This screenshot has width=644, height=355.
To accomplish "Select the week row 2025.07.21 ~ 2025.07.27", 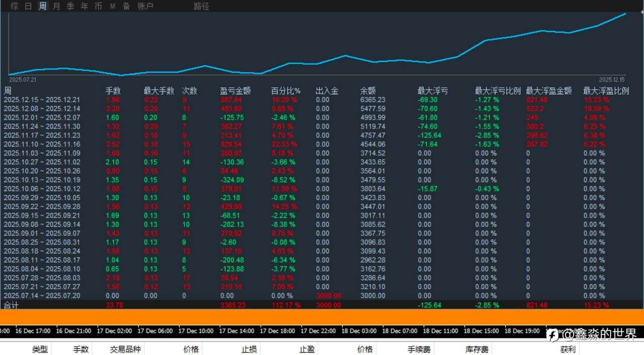I will 322,287.
